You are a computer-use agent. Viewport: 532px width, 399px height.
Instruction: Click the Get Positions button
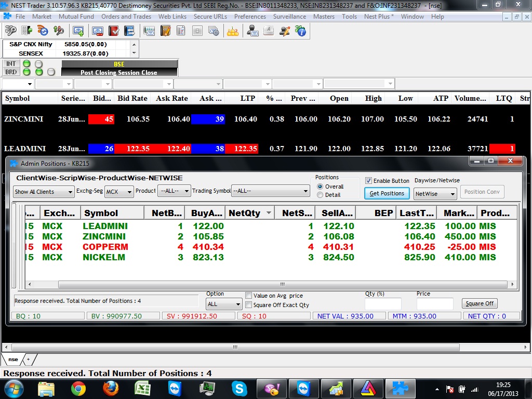(387, 193)
